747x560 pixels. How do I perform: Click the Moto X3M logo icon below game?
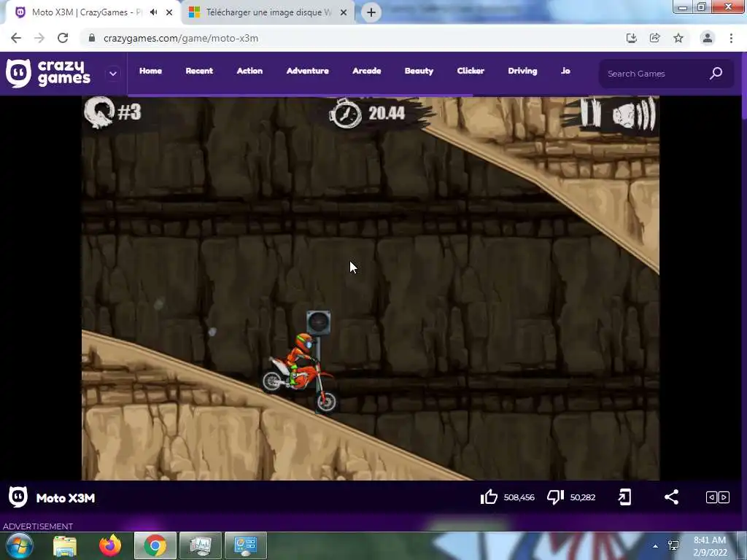[x=18, y=497]
